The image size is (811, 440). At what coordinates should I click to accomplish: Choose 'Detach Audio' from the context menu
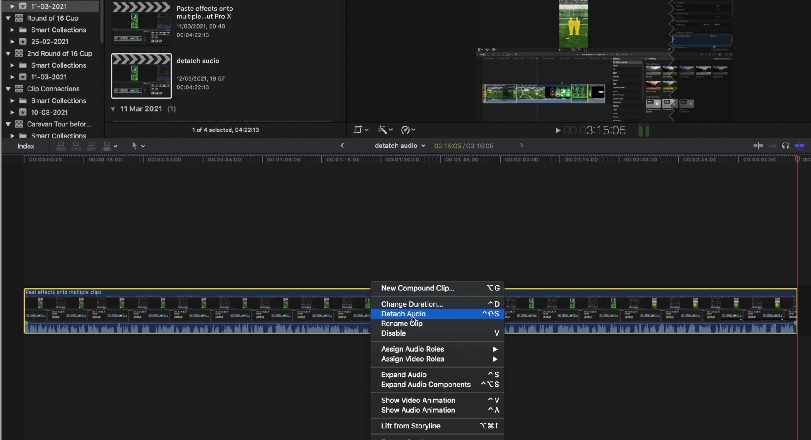coord(438,314)
